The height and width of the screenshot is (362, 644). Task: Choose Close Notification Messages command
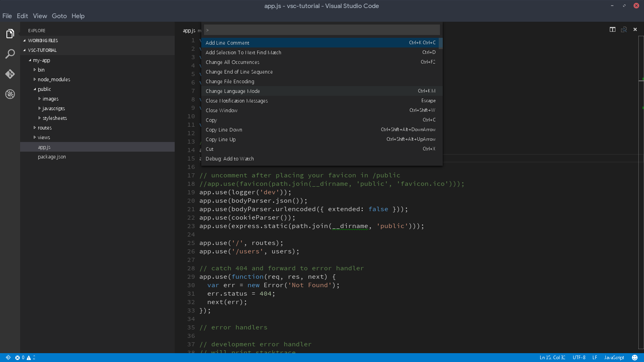click(320, 101)
